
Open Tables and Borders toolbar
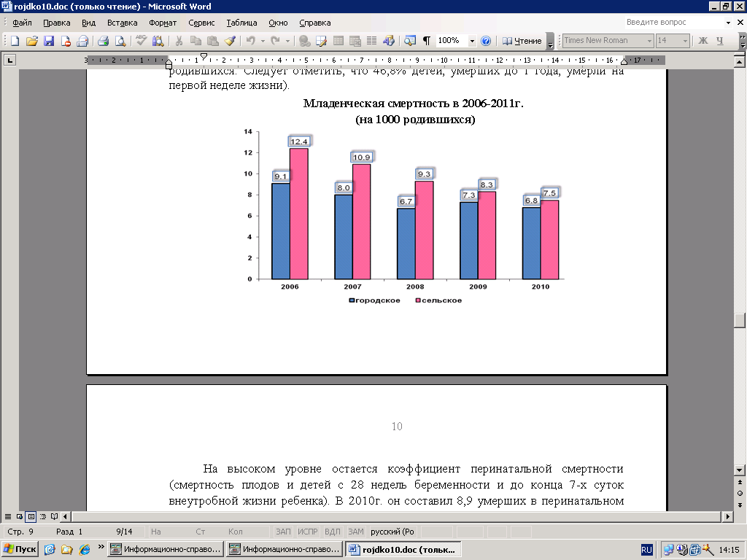(x=322, y=41)
